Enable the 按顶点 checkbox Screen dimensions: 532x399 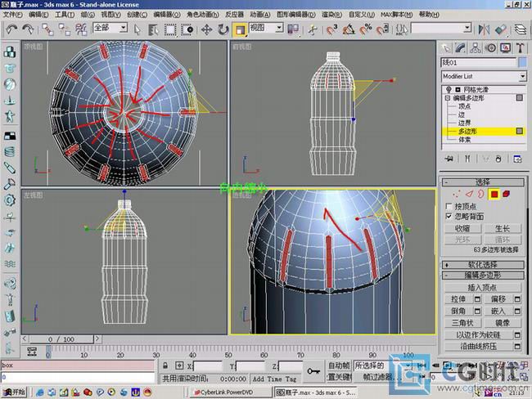449,206
